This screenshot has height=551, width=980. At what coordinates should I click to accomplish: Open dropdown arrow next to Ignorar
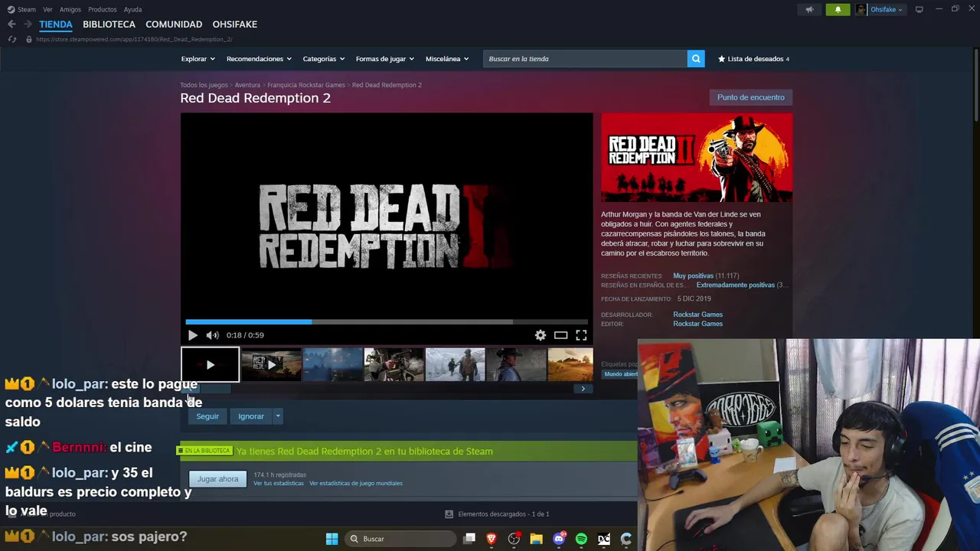(x=278, y=416)
